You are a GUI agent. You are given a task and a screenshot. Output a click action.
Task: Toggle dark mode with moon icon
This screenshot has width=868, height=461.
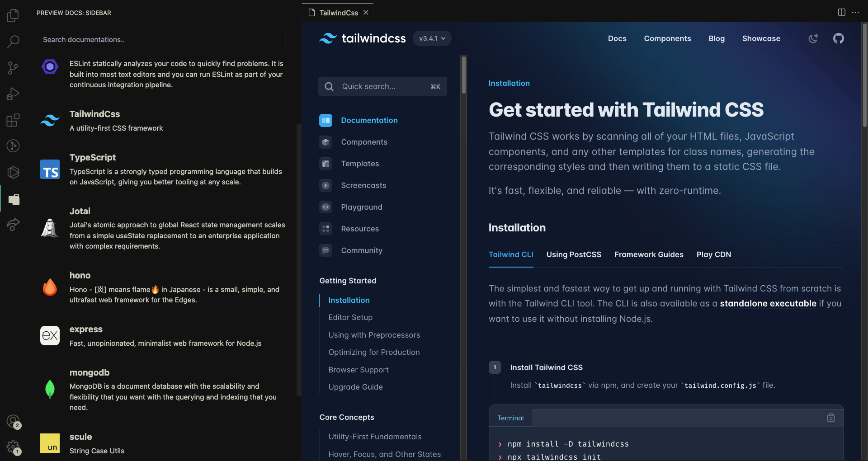coord(813,38)
